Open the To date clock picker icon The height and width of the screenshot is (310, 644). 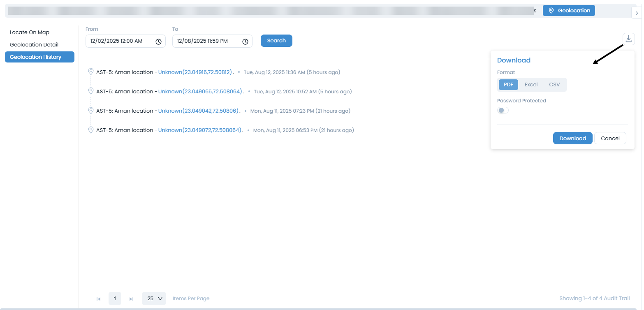point(245,42)
